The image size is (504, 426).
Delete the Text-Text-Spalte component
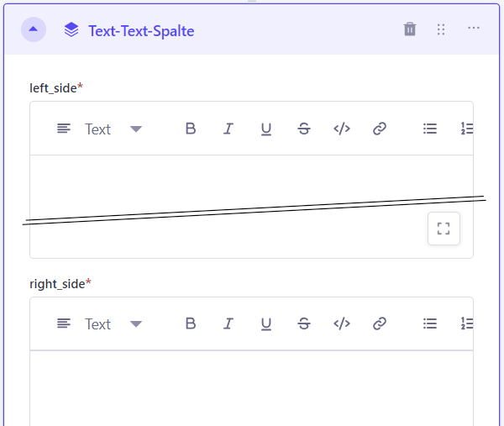pos(410,29)
